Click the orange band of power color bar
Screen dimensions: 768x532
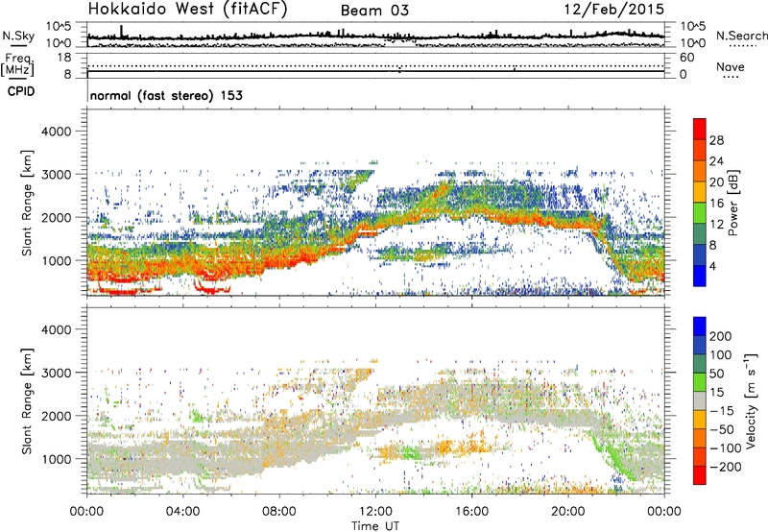coord(700,172)
